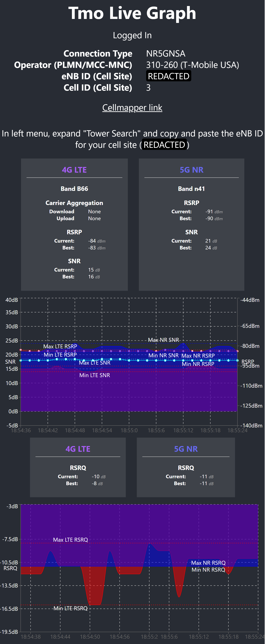This screenshot has width=265, height=644.
Task: Click the LTE RSRP current value -84 dBm
Action: [97, 241]
